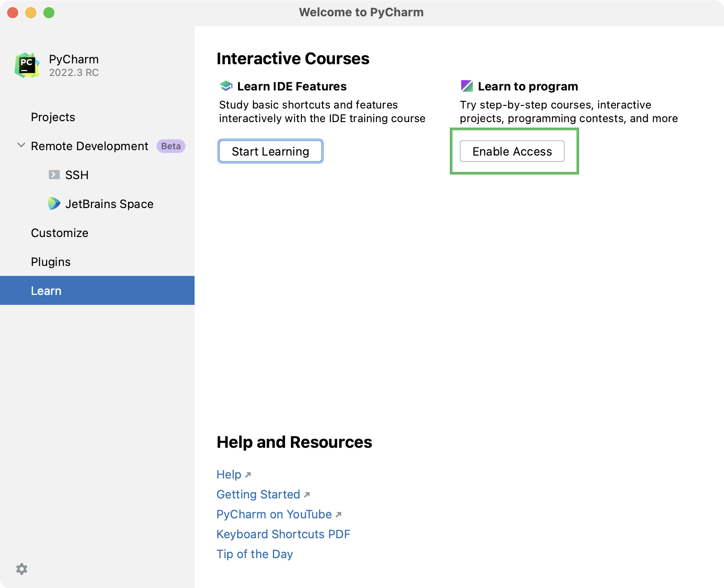This screenshot has width=724, height=588.
Task: Collapse the Remote Development section
Action: coord(20,145)
